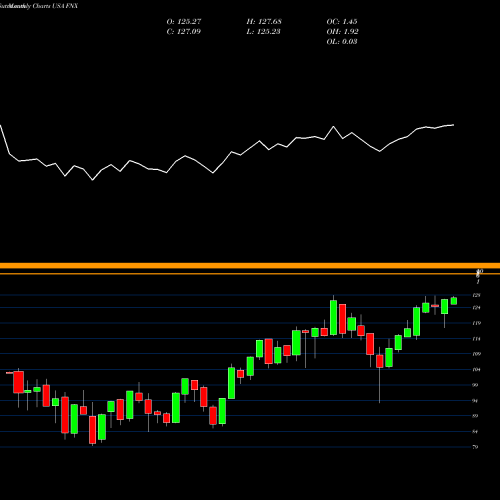Click the 84 price axis label
The image size is (500, 500).
[476, 432]
